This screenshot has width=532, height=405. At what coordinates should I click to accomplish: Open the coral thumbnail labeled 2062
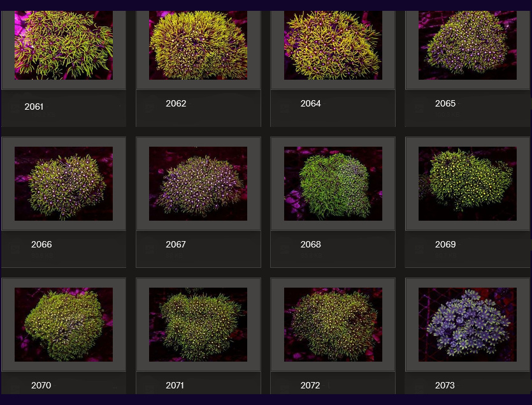pyautogui.click(x=198, y=45)
